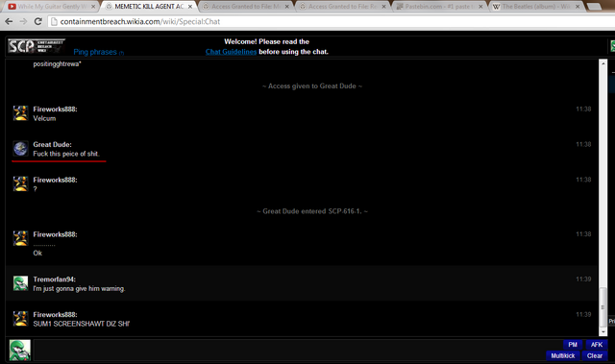The image size is (615, 364).
Task: Open the Chat Guidelines link
Action: [231, 52]
